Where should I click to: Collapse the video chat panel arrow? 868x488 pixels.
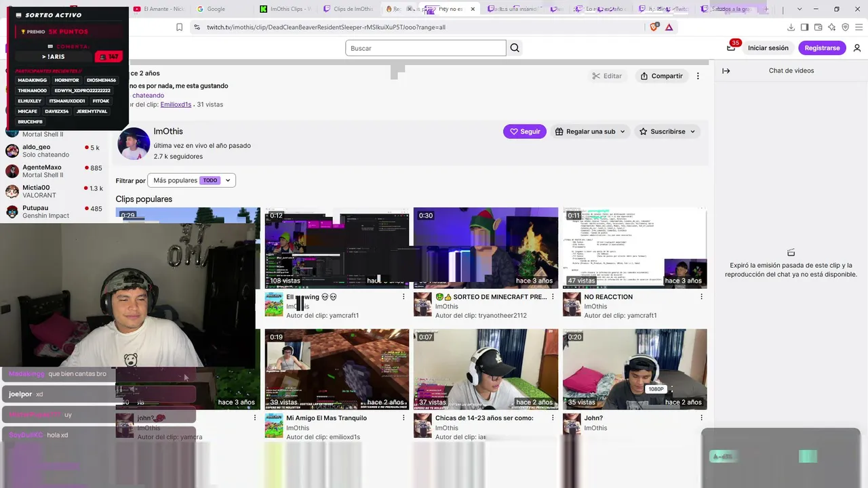point(726,70)
